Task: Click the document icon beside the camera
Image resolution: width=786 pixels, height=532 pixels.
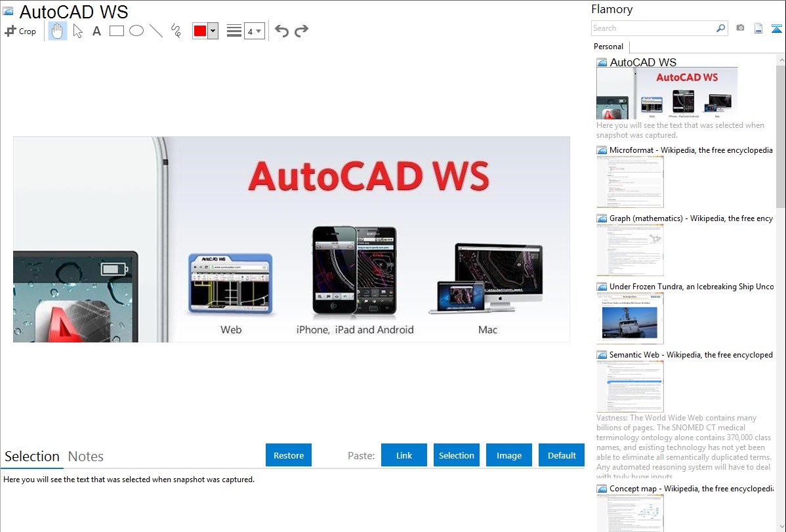Action: (758, 28)
